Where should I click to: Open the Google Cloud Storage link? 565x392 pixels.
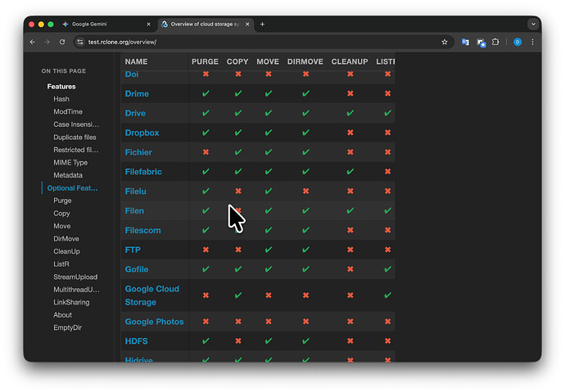152,295
